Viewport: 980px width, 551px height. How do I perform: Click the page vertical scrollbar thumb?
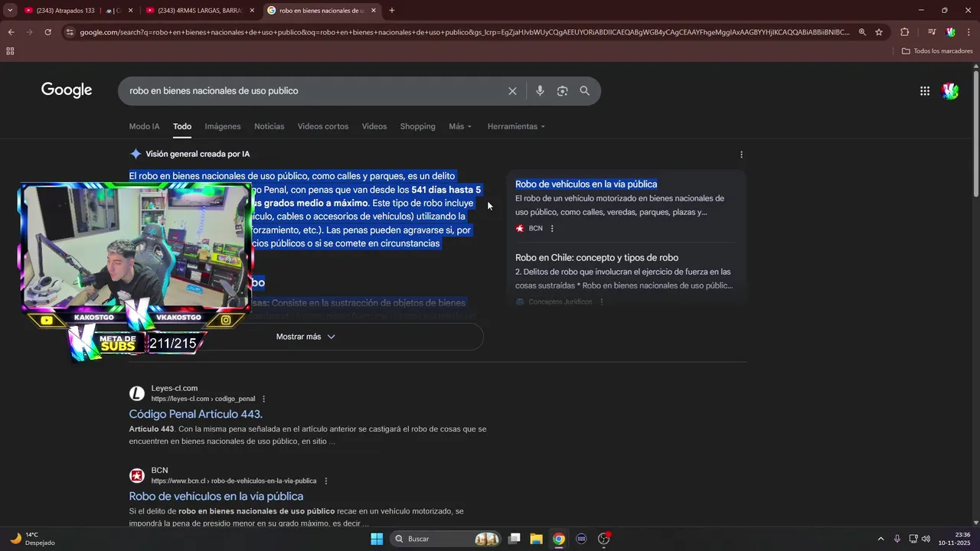(975, 132)
